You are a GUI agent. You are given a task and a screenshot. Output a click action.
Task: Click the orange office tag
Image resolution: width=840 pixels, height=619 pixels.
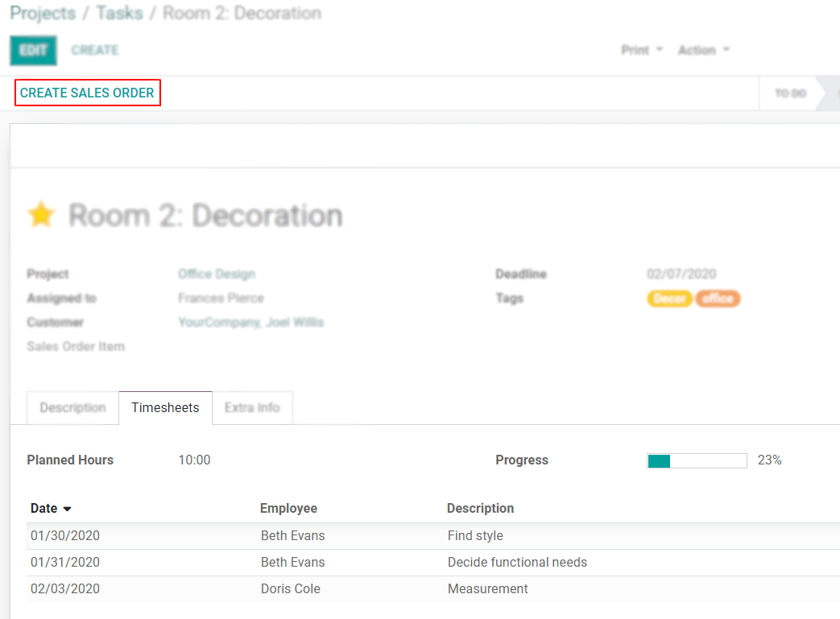(718, 299)
